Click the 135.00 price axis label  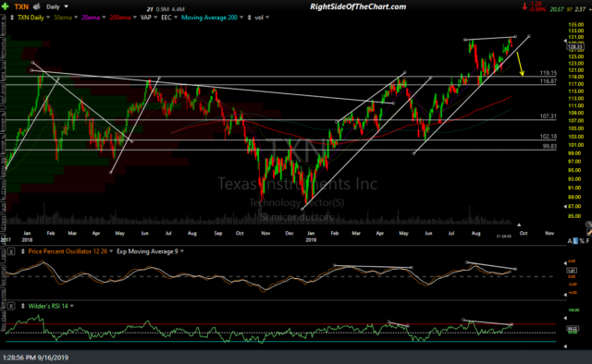(576, 25)
